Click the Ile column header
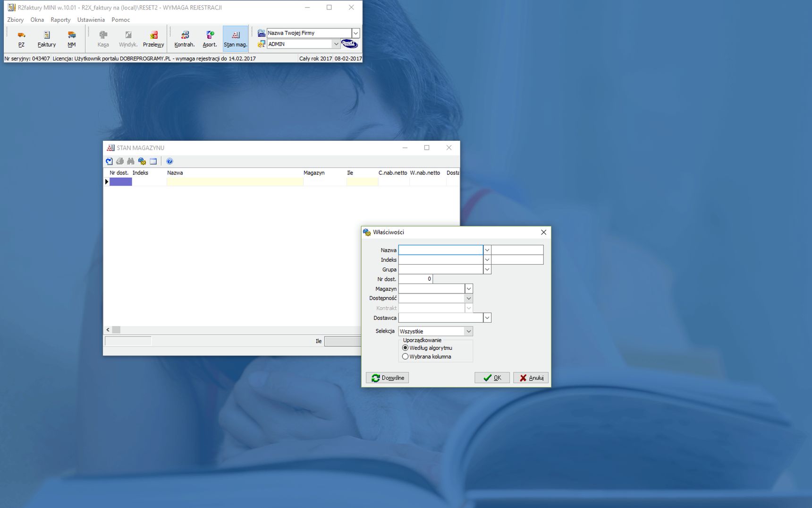812x508 pixels. coord(362,173)
